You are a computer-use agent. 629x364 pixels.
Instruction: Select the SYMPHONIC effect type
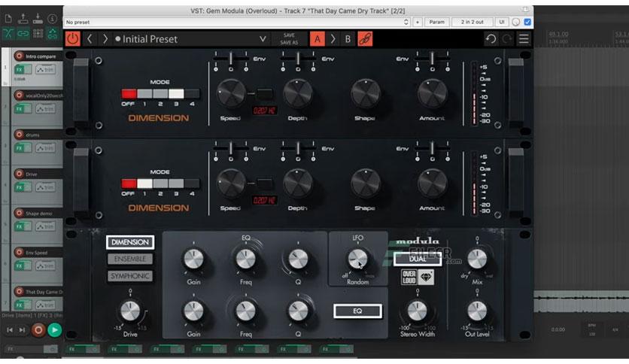click(130, 276)
